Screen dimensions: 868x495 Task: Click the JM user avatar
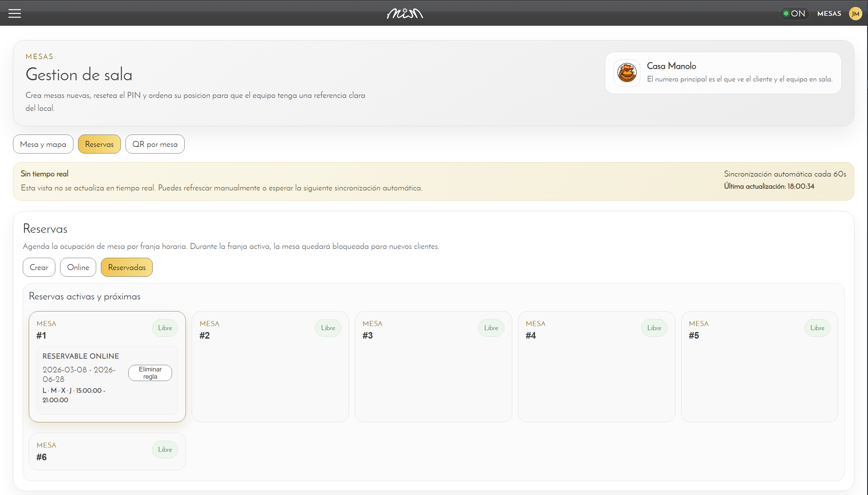855,14
